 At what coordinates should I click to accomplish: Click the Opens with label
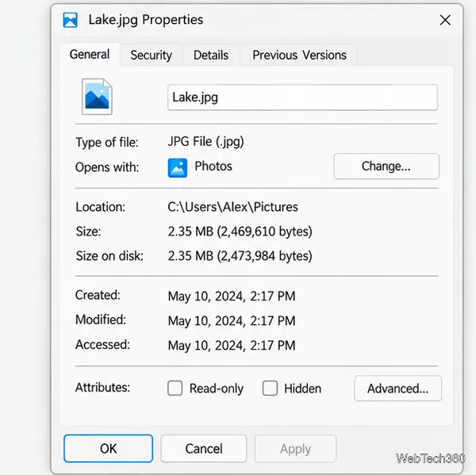point(107,167)
